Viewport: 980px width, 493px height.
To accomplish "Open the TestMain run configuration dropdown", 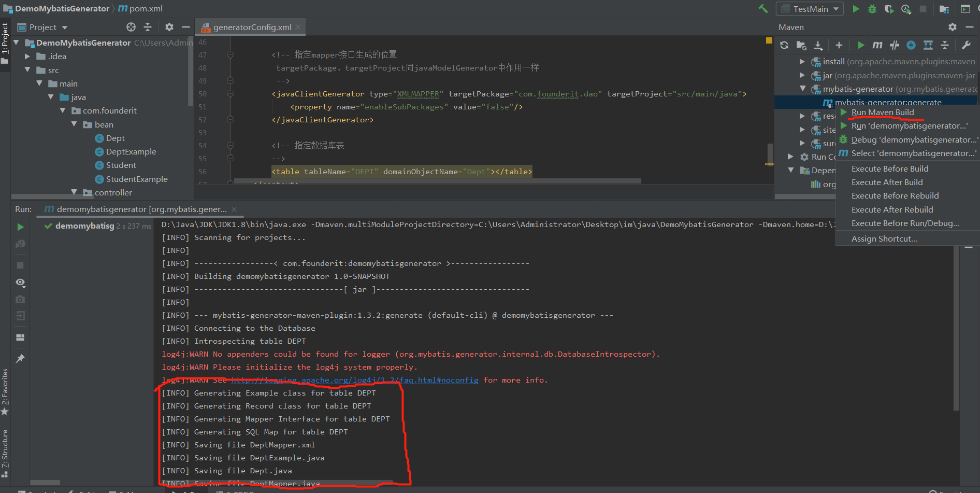I will 810,9.
